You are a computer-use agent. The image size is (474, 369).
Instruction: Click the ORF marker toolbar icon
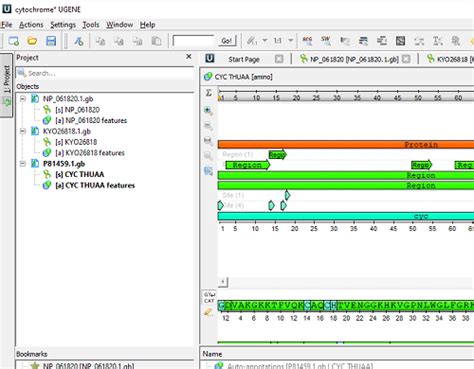(x=307, y=41)
